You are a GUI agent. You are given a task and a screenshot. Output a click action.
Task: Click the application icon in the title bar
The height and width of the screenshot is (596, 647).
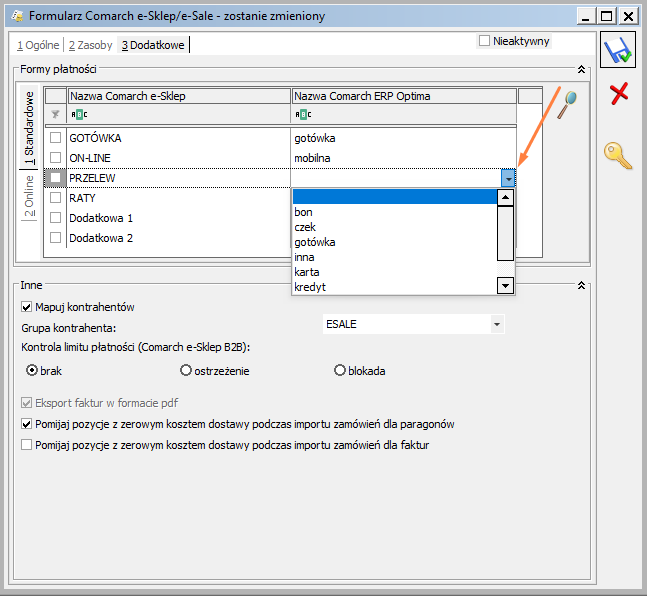(17, 16)
